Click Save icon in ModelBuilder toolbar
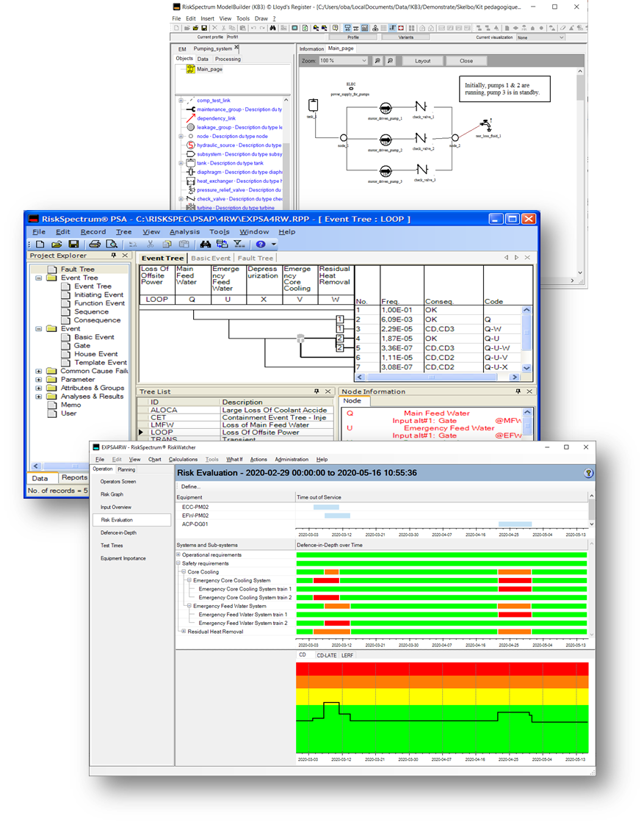 (204, 28)
